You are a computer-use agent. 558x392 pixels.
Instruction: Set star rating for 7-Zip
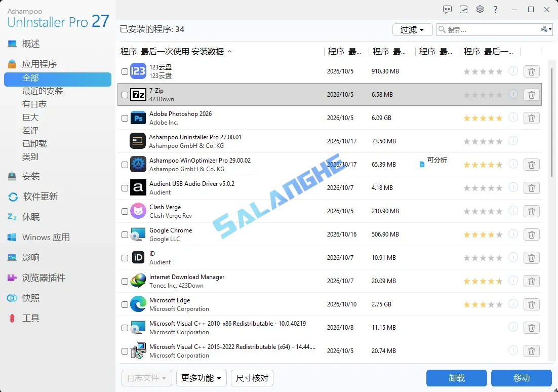point(483,95)
